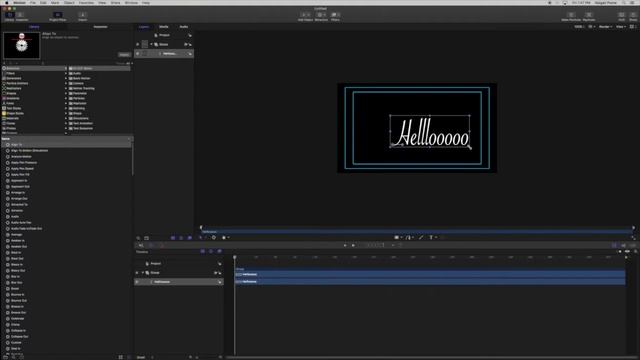Open the Inspector toolbar icon

21,15
